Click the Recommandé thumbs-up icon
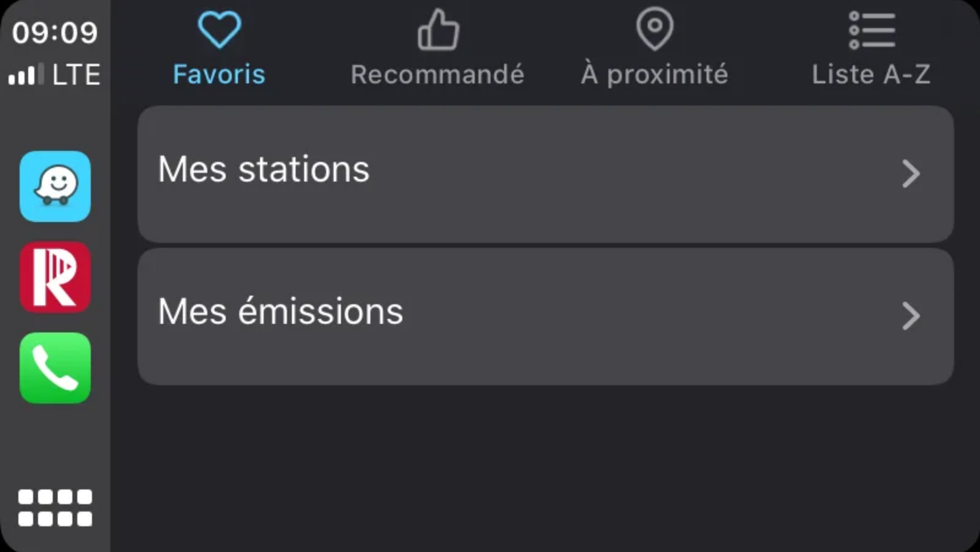 coord(438,29)
